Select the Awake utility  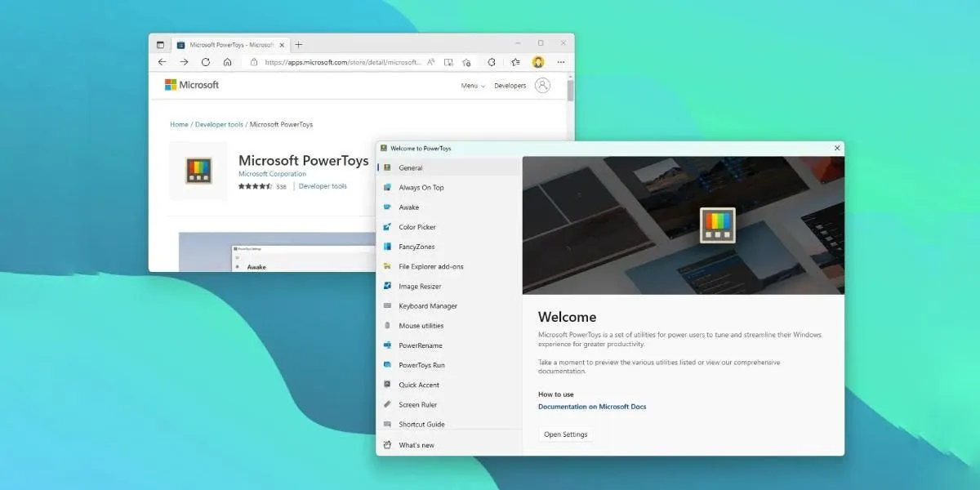410,207
